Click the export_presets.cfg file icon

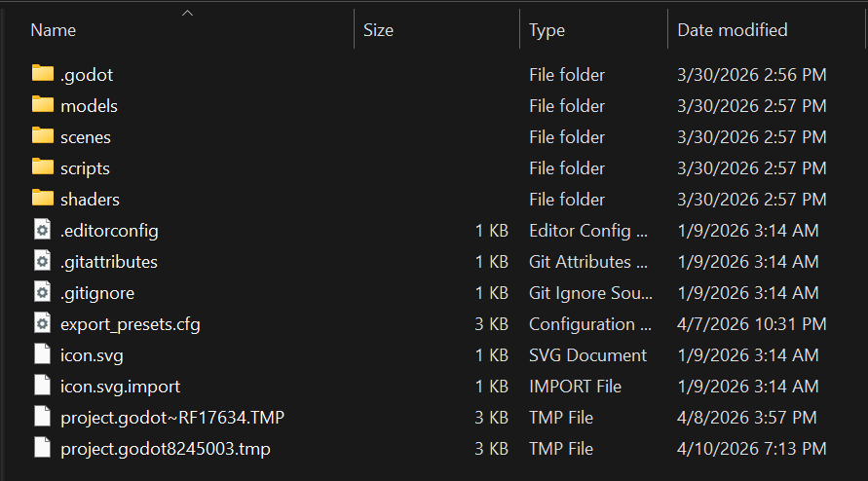[42, 324]
